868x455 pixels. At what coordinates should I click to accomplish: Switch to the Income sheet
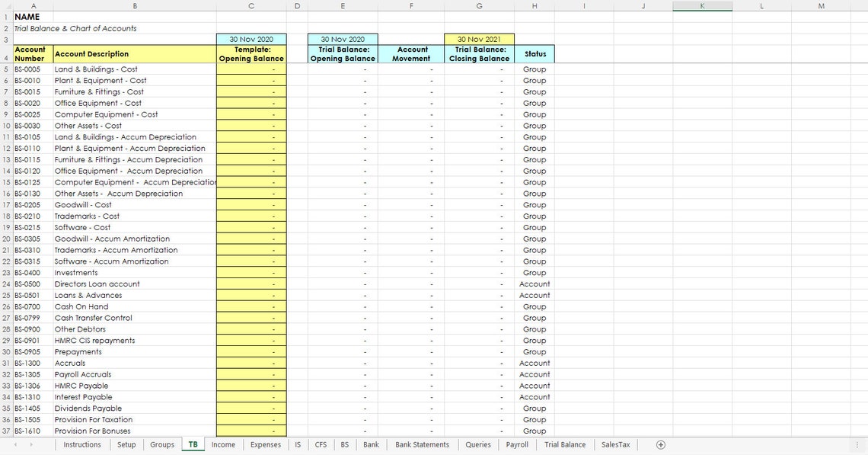pos(223,444)
